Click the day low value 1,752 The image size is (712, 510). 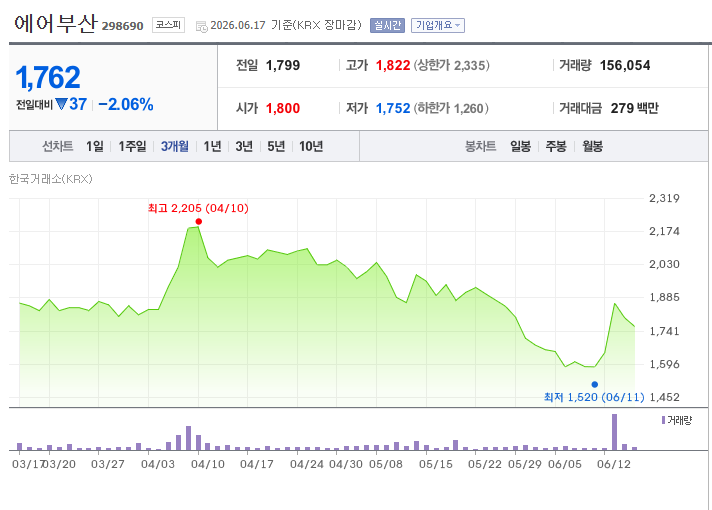[x=393, y=108]
